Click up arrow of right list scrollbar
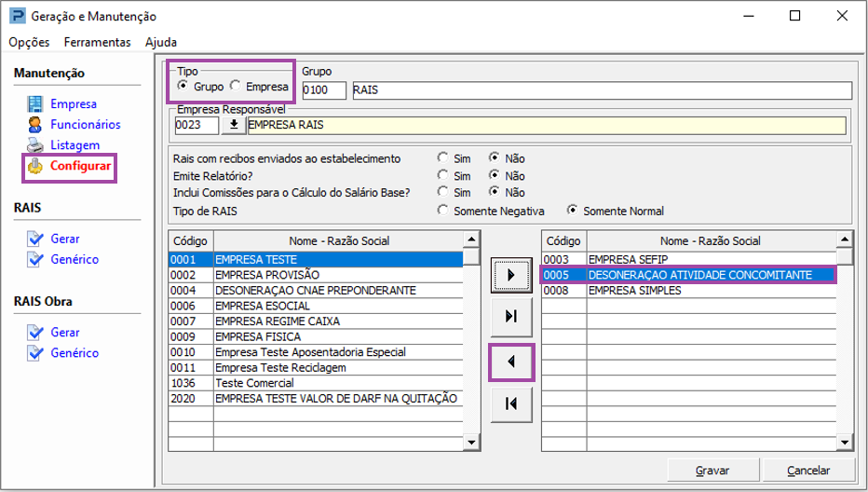 tap(844, 239)
